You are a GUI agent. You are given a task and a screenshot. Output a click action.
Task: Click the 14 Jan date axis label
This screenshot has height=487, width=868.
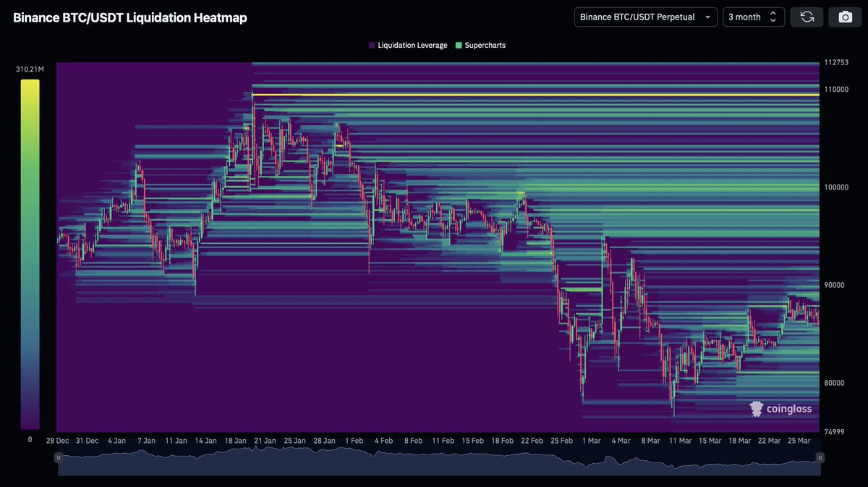[x=205, y=440]
